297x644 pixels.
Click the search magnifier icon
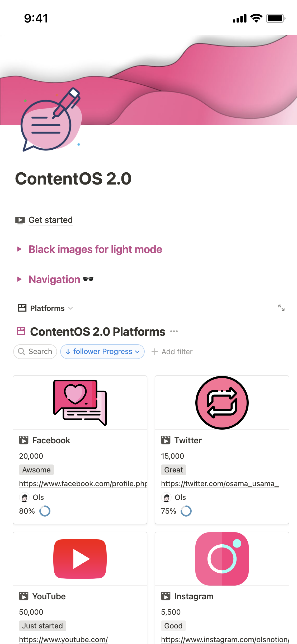pyautogui.click(x=22, y=352)
